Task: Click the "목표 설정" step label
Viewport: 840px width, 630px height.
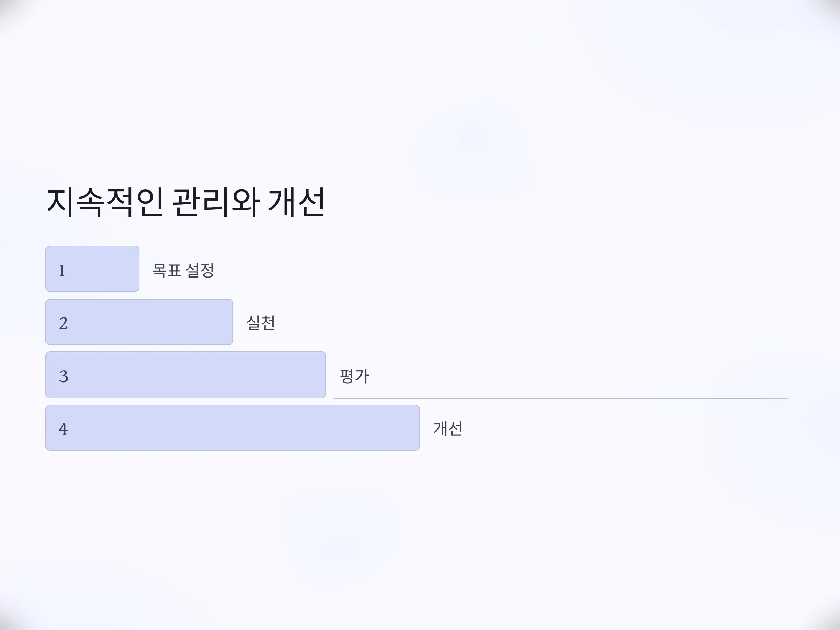Action: click(183, 271)
